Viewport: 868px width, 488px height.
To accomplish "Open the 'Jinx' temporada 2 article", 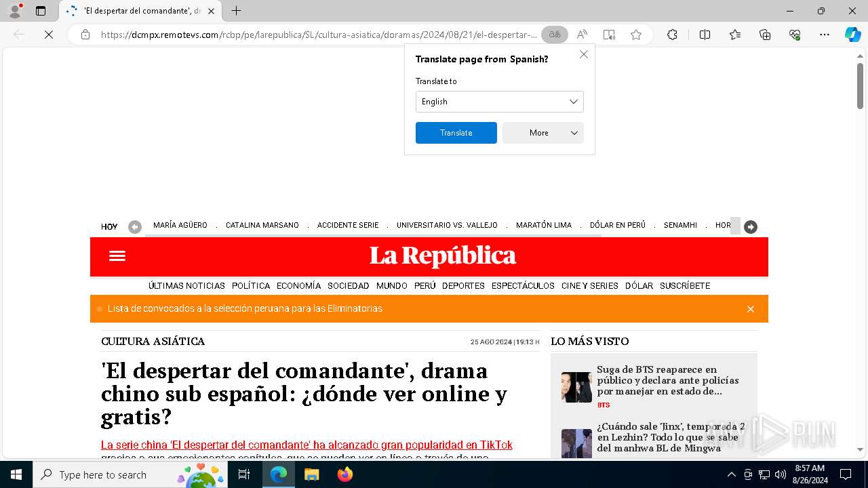I will click(671, 437).
